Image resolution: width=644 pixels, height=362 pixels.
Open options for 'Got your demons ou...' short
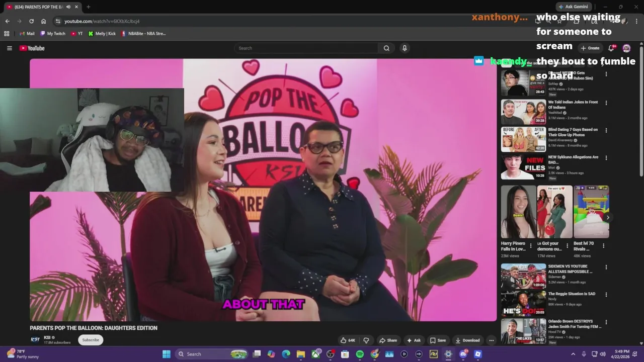(x=567, y=246)
